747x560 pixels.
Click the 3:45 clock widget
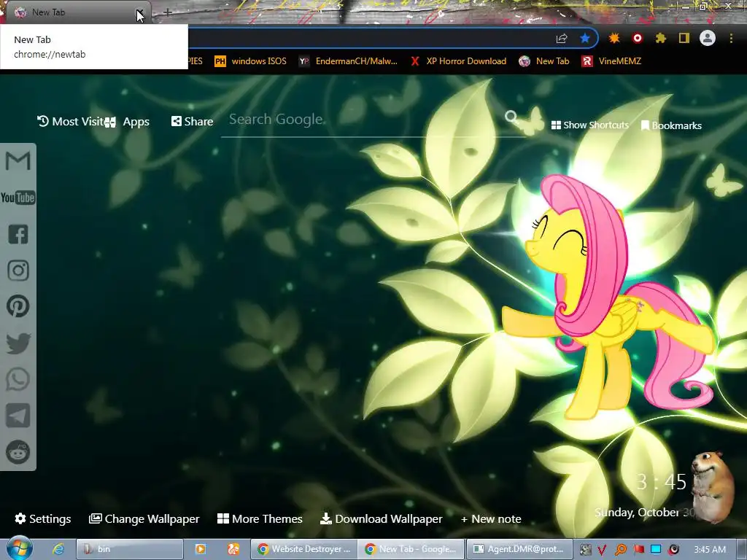pos(661,483)
